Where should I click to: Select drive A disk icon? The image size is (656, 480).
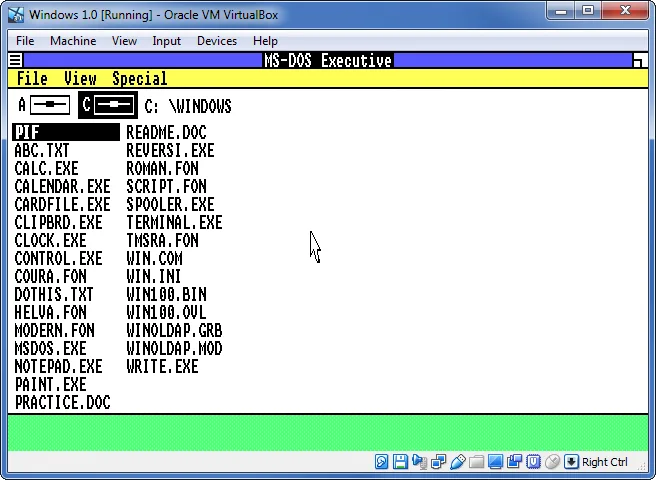click(x=50, y=105)
